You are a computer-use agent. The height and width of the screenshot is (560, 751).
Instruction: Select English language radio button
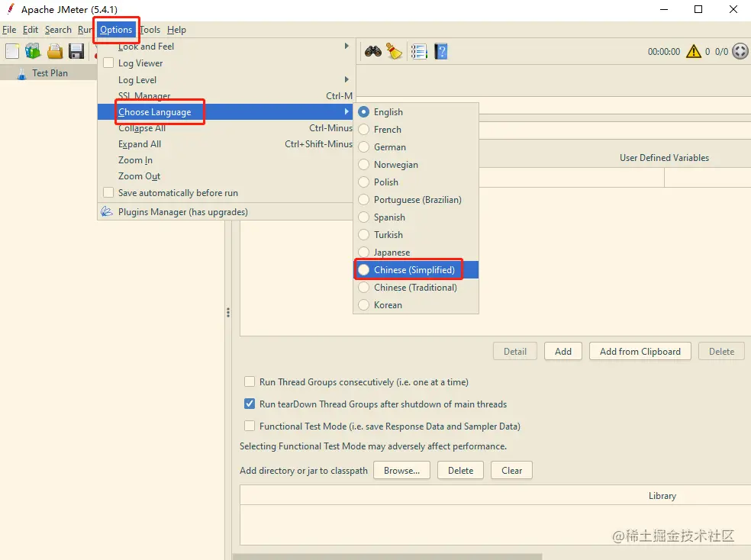pyautogui.click(x=364, y=112)
